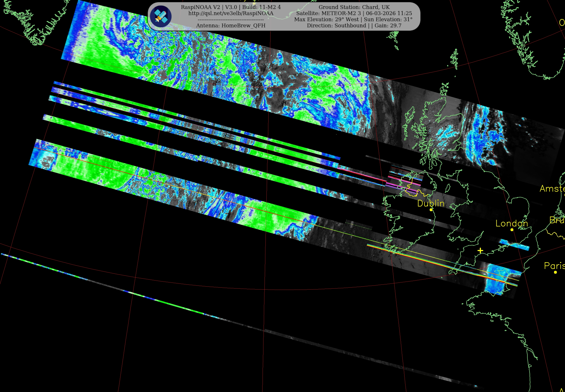This screenshot has width=565, height=392.
Task: Click the Direction: Southbound Gain text
Action: 354,26
